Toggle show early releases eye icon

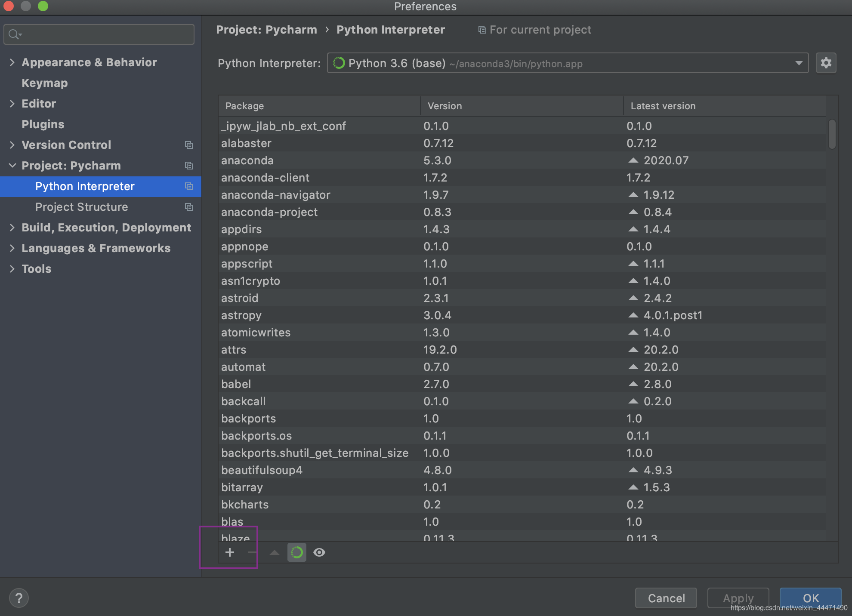(x=319, y=552)
